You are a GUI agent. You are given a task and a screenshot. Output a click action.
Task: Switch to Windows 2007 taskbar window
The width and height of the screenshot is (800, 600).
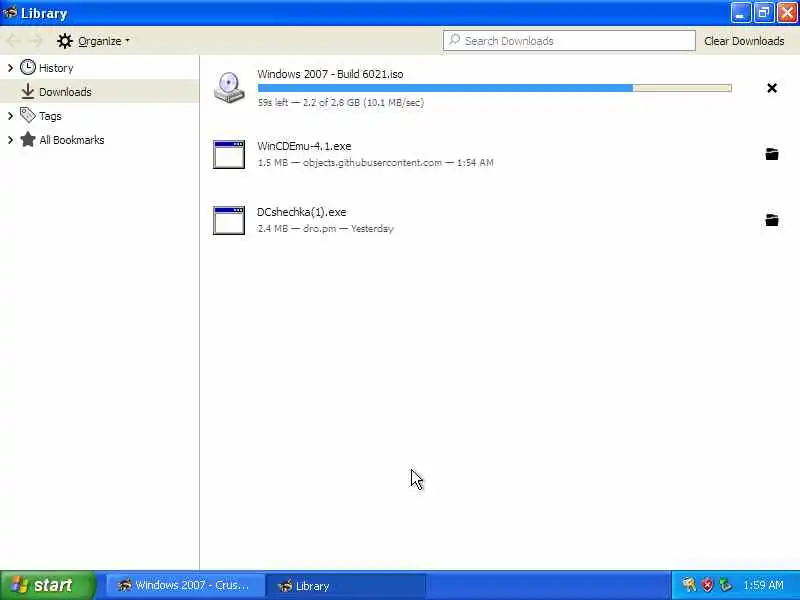[x=185, y=586]
